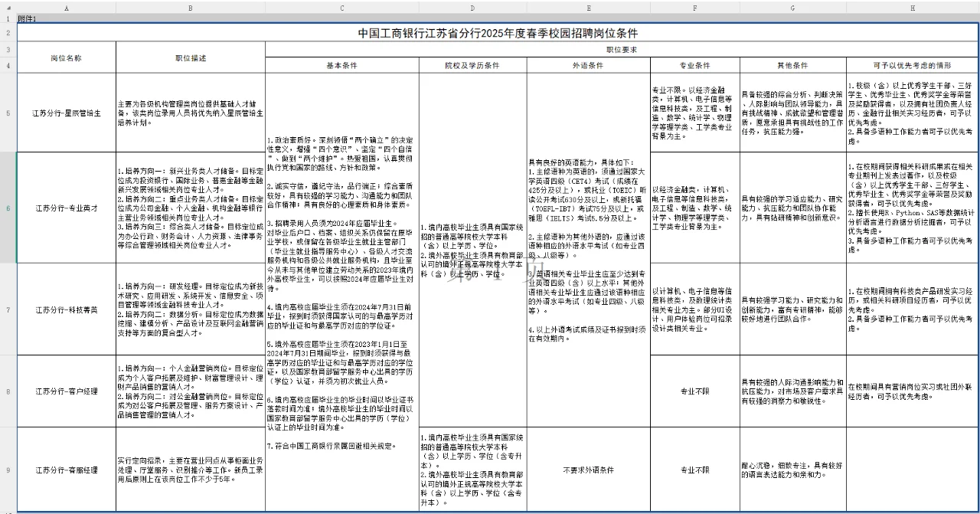Click the 专业英才 priority cell mentioning Python、SAS
980x514 pixels.
[913, 208]
